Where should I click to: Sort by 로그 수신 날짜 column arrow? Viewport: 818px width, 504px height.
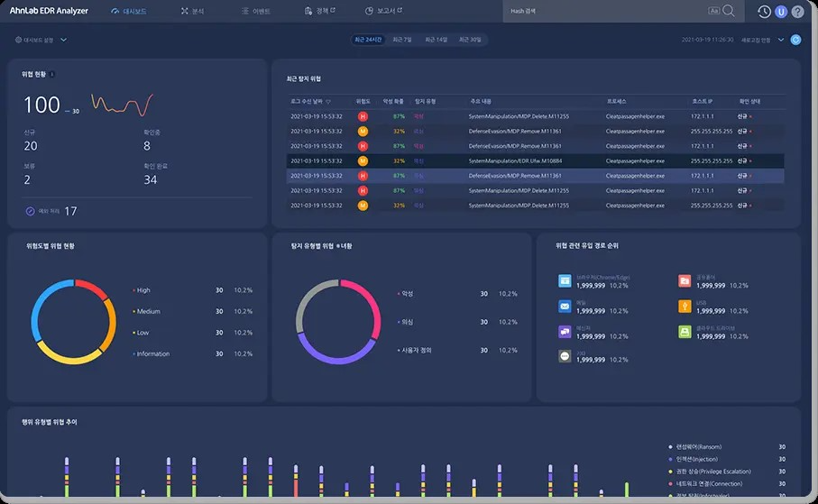click(x=328, y=102)
